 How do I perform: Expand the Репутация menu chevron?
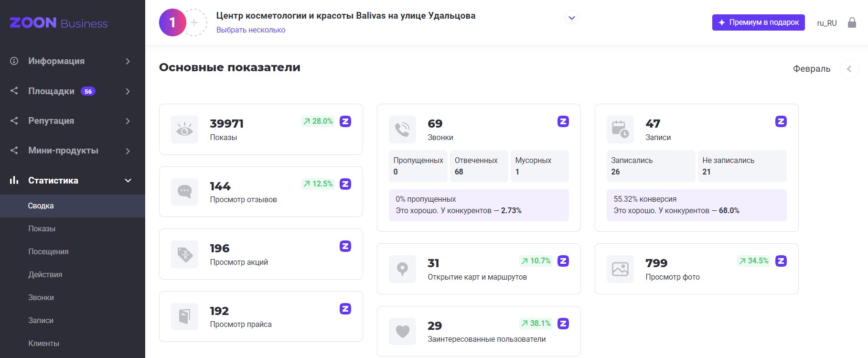[128, 121]
